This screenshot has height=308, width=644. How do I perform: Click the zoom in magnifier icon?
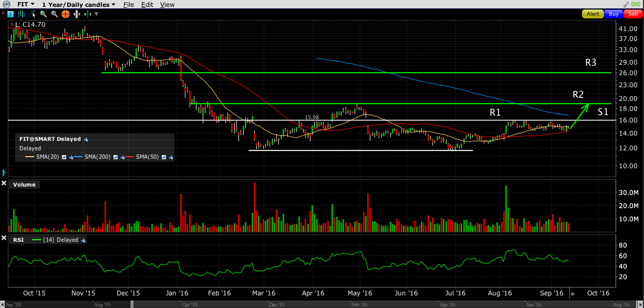(43, 14)
